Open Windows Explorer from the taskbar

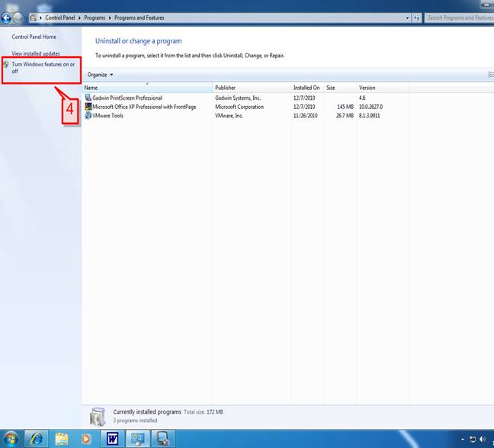pos(62,439)
